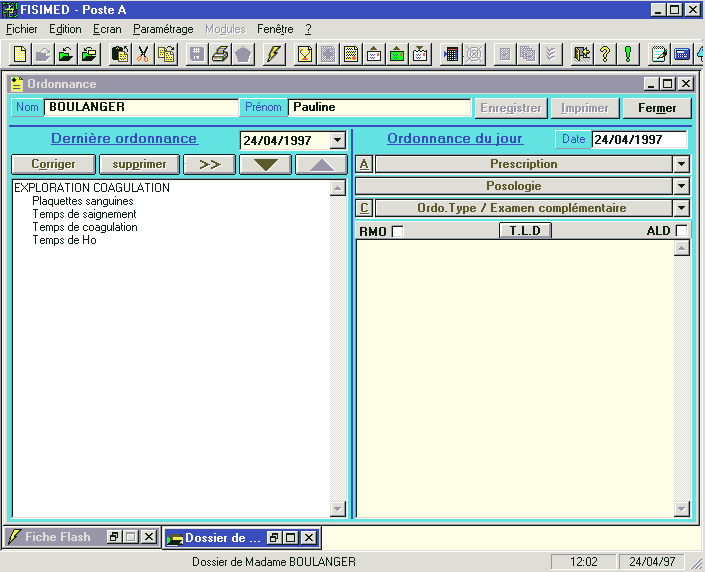Click the green card with up arrow icon
Image resolution: width=705 pixels, height=572 pixels.
(x=397, y=54)
